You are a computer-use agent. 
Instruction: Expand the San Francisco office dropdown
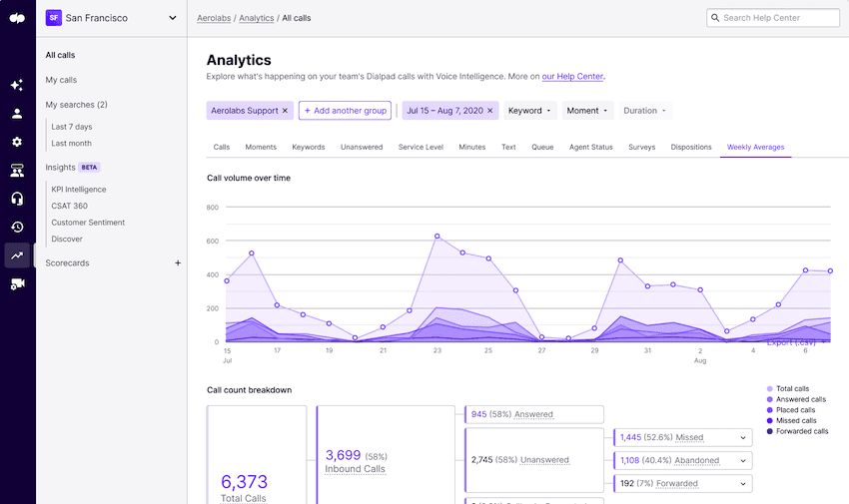pos(173,18)
